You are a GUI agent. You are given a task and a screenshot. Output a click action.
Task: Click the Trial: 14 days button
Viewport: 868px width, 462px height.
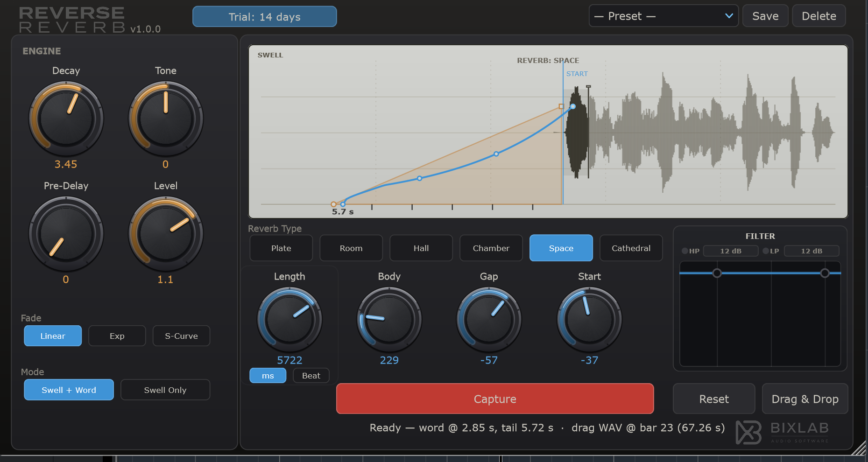(265, 17)
